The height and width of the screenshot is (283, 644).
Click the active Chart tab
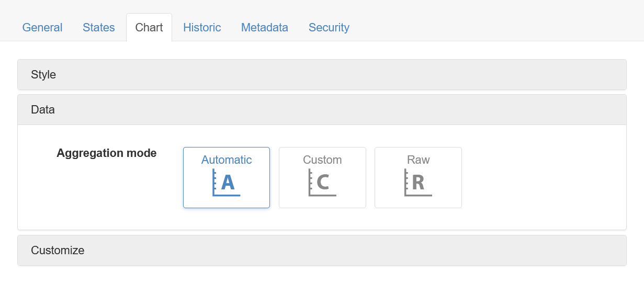click(x=149, y=27)
